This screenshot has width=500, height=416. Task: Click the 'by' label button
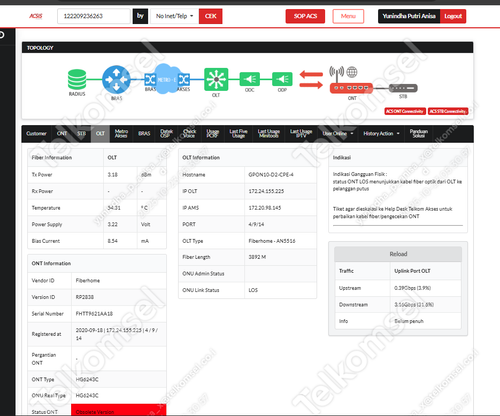(140, 16)
